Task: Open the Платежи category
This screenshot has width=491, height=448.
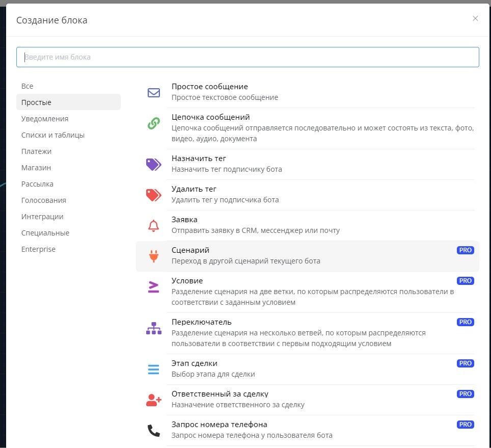Action: pyautogui.click(x=36, y=151)
